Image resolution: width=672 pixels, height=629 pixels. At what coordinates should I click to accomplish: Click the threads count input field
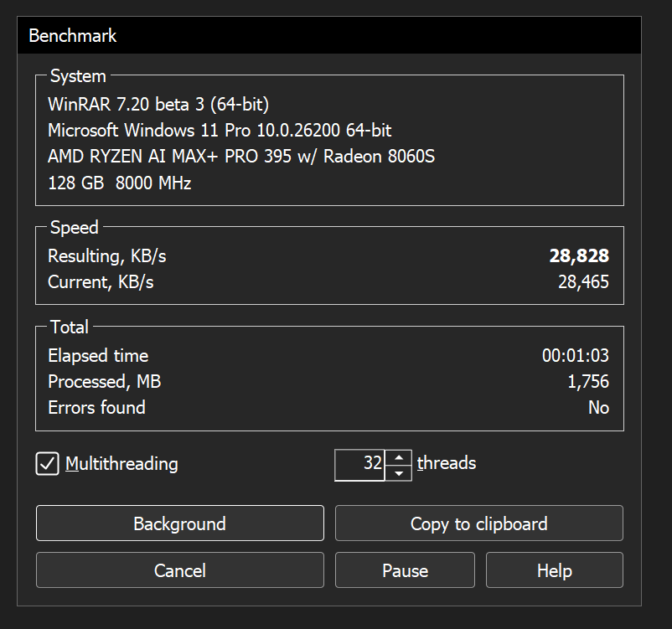pos(360,464)
